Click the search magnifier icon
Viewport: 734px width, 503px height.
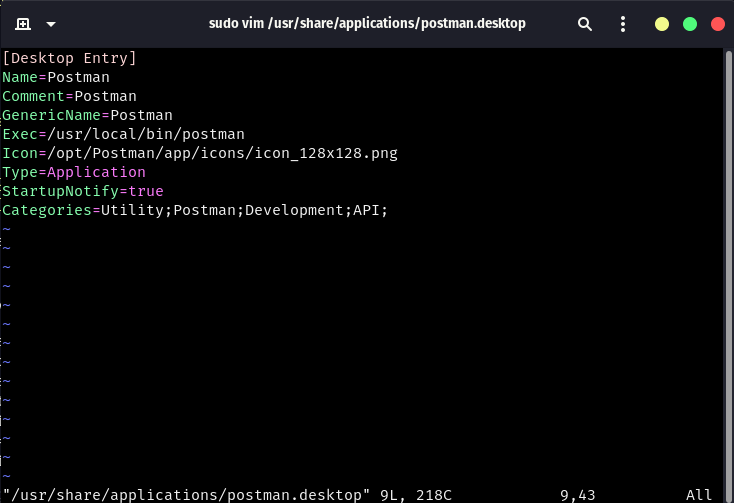click(x=585, y=23)
